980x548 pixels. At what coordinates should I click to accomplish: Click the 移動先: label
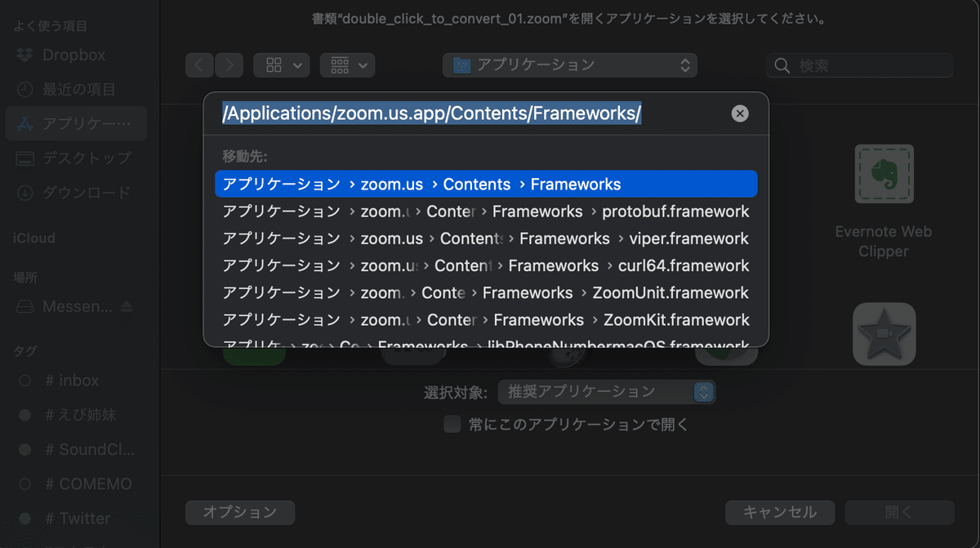245,155
